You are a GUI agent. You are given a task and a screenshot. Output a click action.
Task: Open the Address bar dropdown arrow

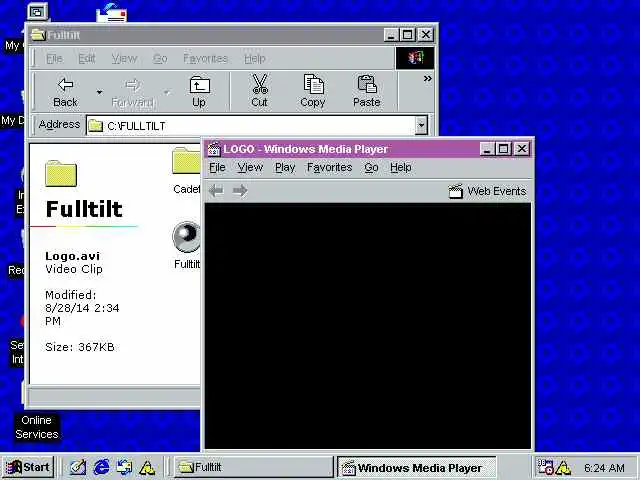pos(422,125)
